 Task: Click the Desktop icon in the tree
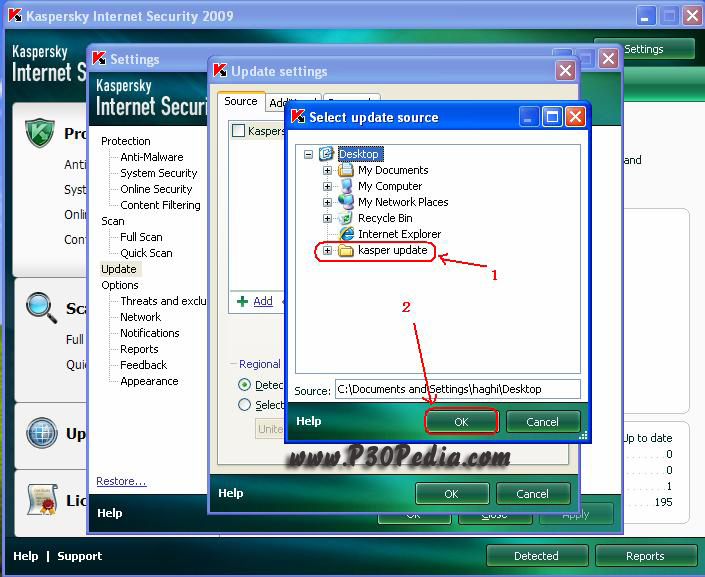point(326,154)
